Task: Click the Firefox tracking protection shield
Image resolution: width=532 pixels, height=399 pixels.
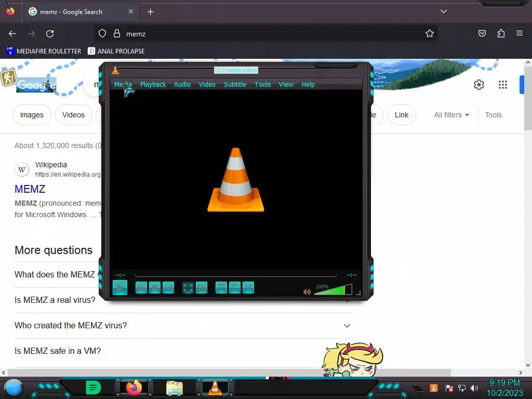Action: click(102, 34)
